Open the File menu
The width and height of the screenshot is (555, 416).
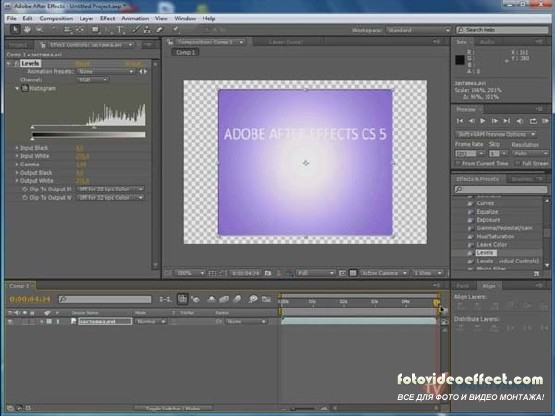[11, 18]
